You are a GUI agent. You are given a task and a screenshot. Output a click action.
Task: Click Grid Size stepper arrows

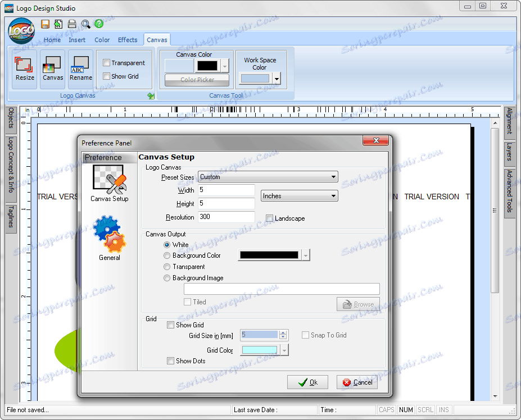point(283,335)
